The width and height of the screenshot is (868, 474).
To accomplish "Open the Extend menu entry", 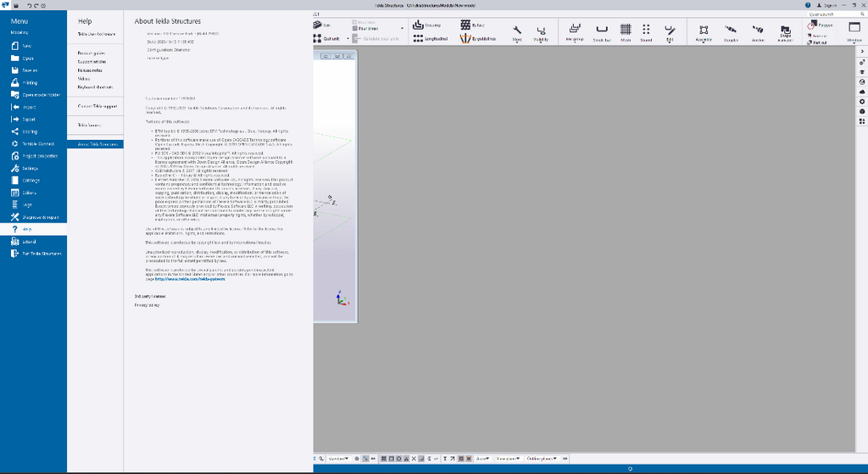I will (x=33, y=242).
